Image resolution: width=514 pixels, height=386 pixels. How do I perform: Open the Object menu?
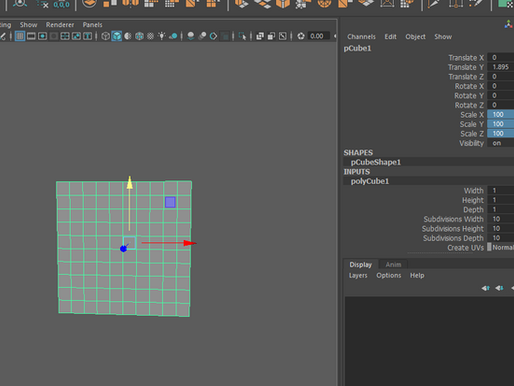click(415, 37)
